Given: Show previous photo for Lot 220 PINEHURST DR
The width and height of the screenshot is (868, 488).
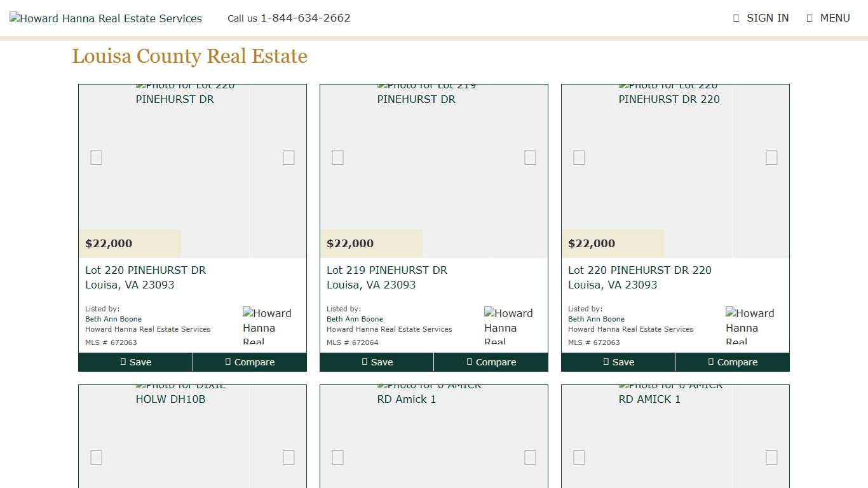Looking at the screenshot, I should [x=96, y=158].
